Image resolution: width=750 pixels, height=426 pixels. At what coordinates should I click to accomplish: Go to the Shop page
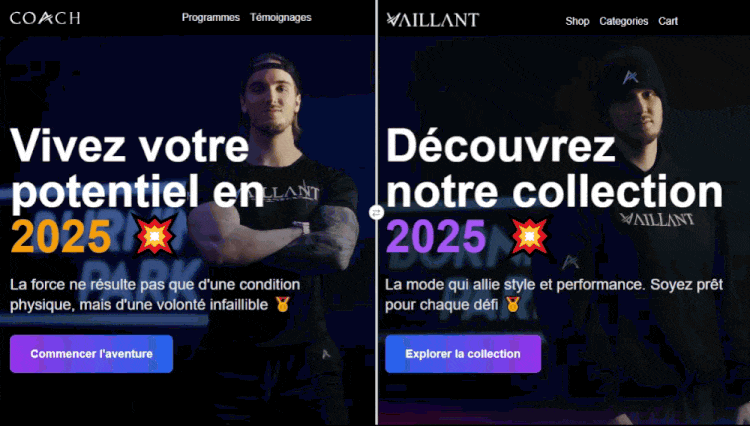pos(577,21)
